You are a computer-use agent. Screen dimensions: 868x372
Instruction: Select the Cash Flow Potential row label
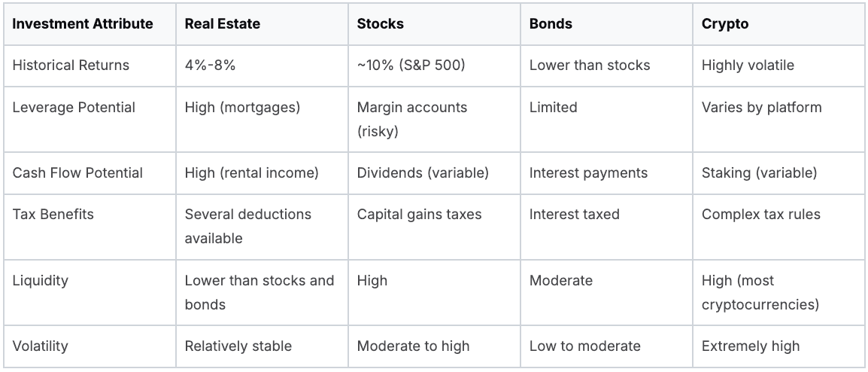click(x=77, y=172)
